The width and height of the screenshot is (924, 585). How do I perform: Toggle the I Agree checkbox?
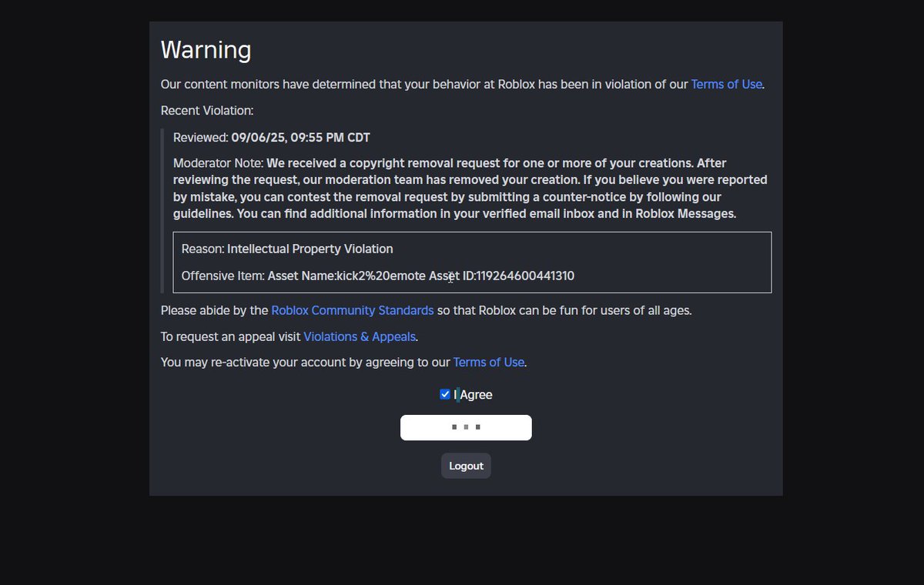[445, 394]
